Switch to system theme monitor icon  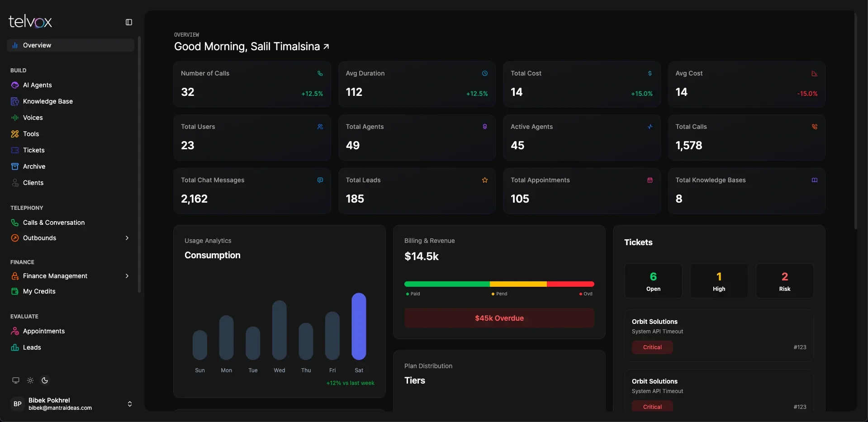16,380
